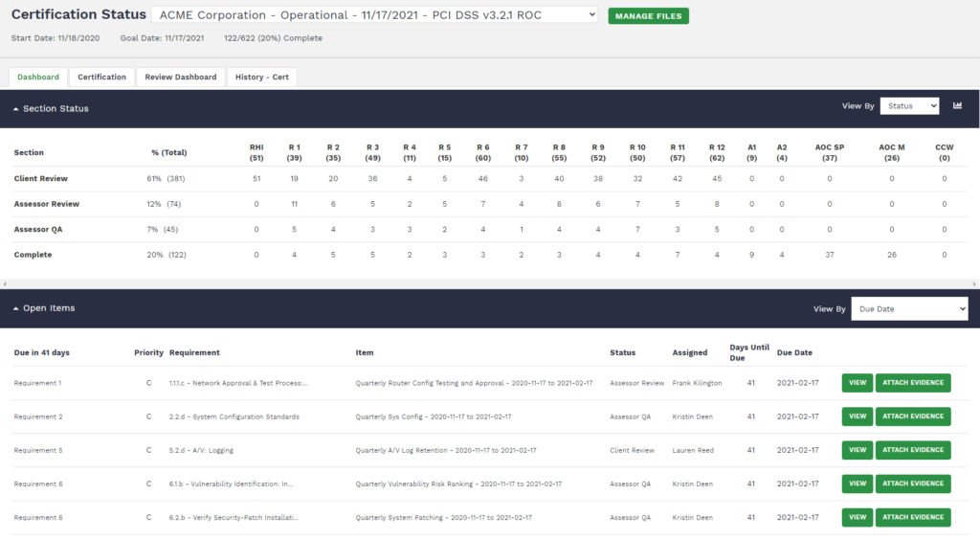Image resolution: width=980 pixels, height=540 pixels.
Task: Click the RHI (51) column header
Action: (x=256, y=152)
